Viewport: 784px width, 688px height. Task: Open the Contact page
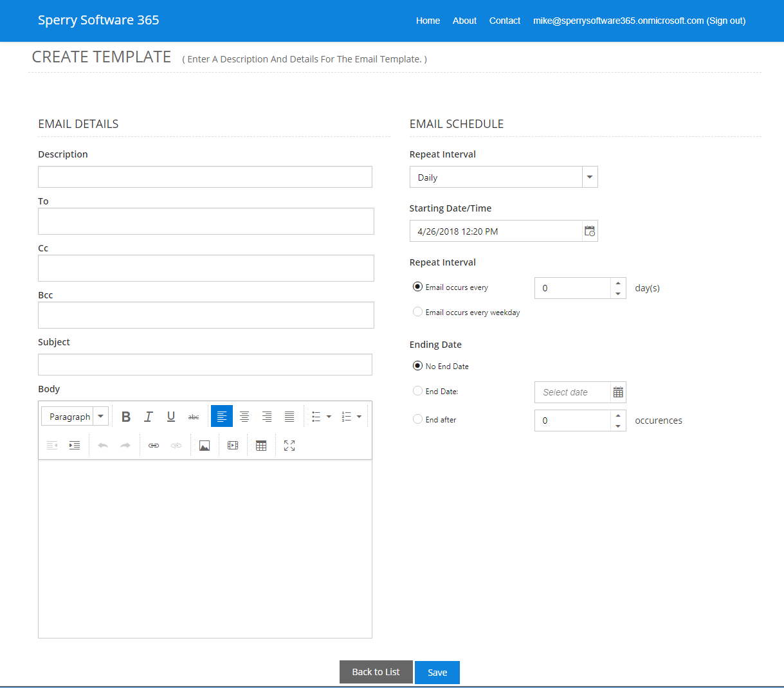tap(505, 21)
